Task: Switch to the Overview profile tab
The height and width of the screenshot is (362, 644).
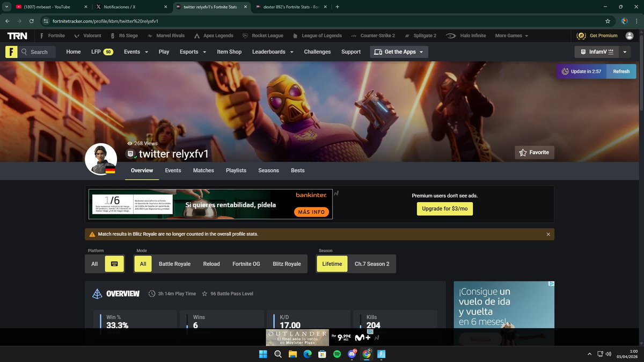Action: 142,171
